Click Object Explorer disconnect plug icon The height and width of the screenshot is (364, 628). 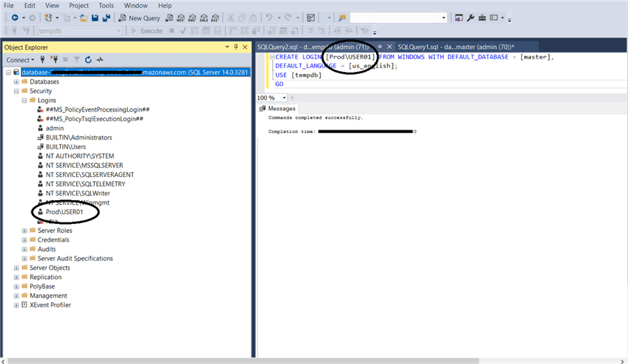pos(54,60)
